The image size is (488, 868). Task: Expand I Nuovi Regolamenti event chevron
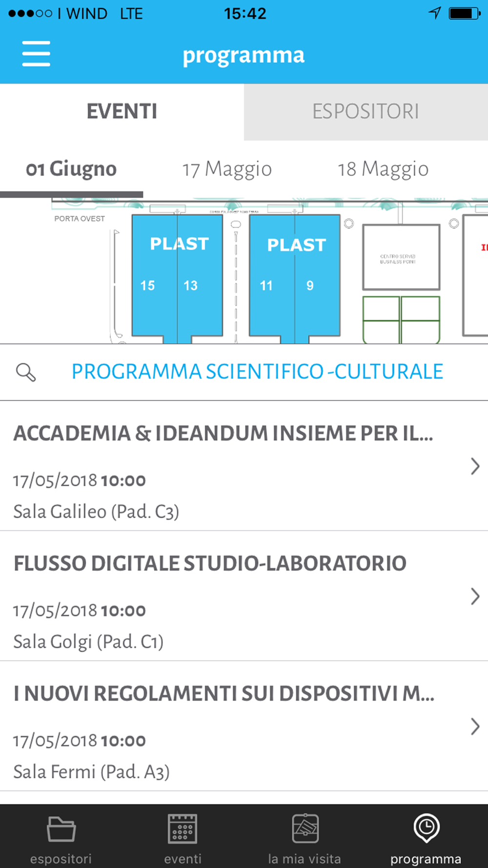475,726
